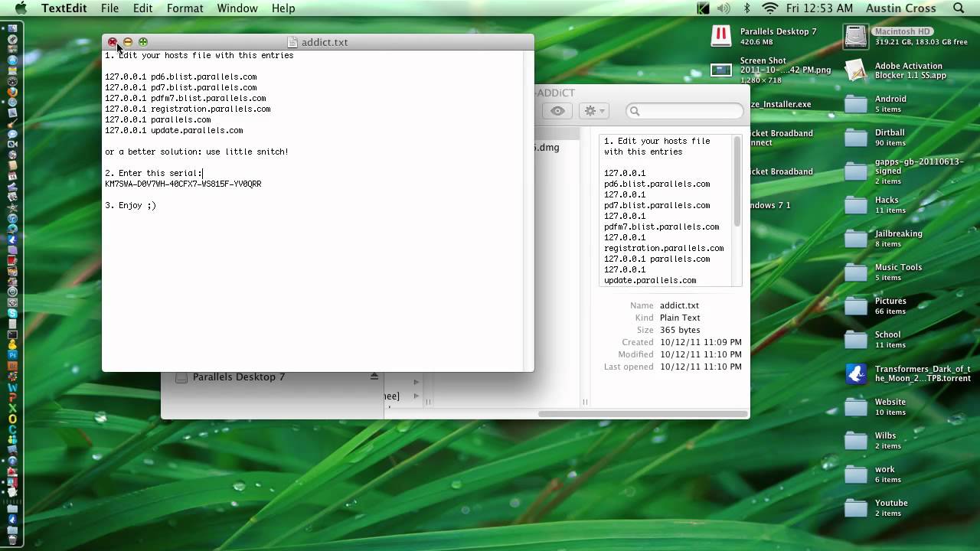Minimize the addict.txt TextEdit window
This screenshot has width=980, height=551.
click(128, 42)
